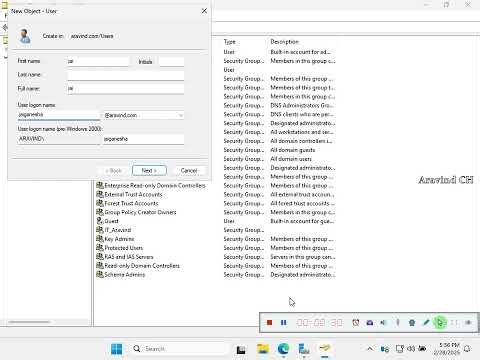The width and height of the screenshot is (480, 360).
Task: Open the taskbar clock and date
Action: pos(447,349)
